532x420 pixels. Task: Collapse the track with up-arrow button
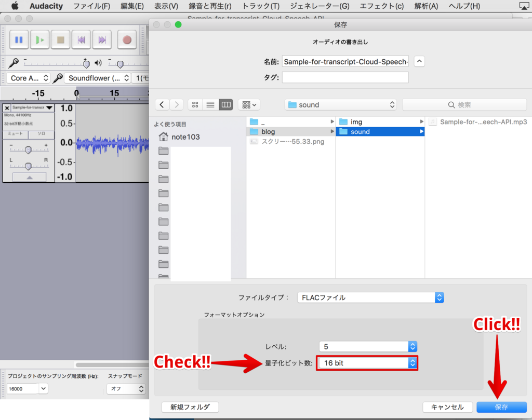click(30, 177)
